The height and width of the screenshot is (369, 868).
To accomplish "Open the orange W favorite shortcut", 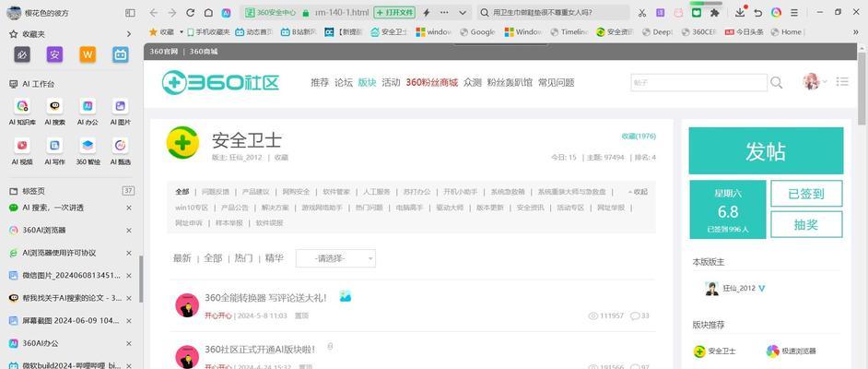I will click(x=88, y=54).
